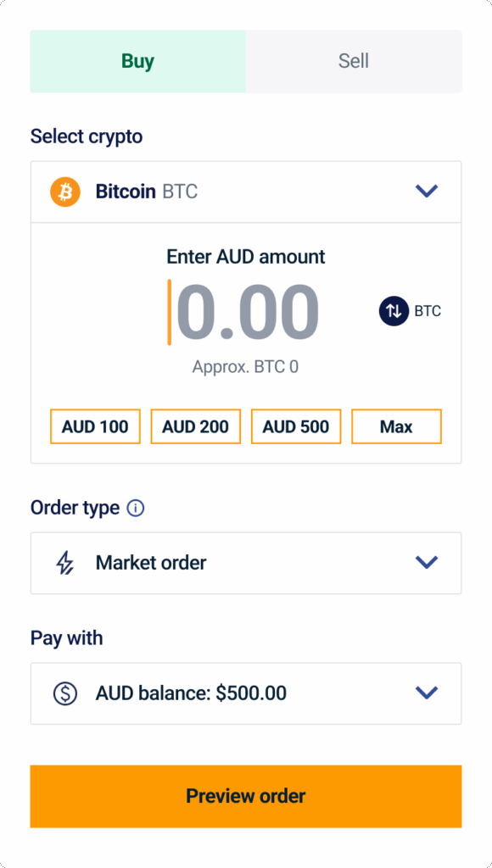The width and height of the screenshot is (492, 868).
Task: Click the BTC label beside swap icon
Action: 428,311
